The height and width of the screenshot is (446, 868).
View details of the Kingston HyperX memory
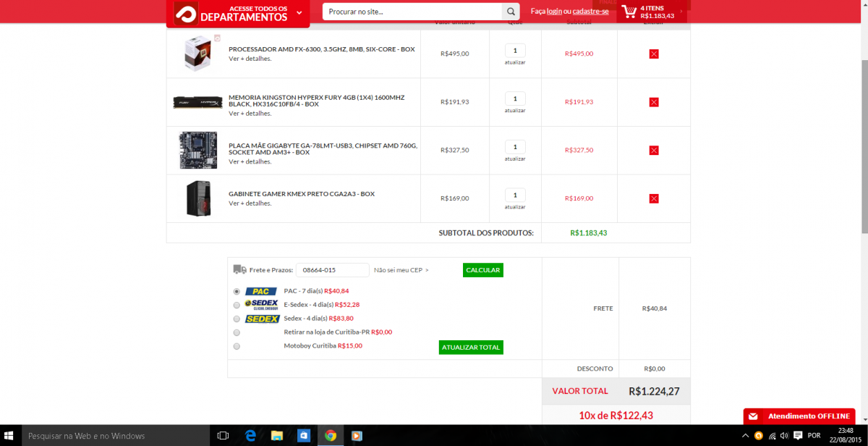(x=250, y=114)
